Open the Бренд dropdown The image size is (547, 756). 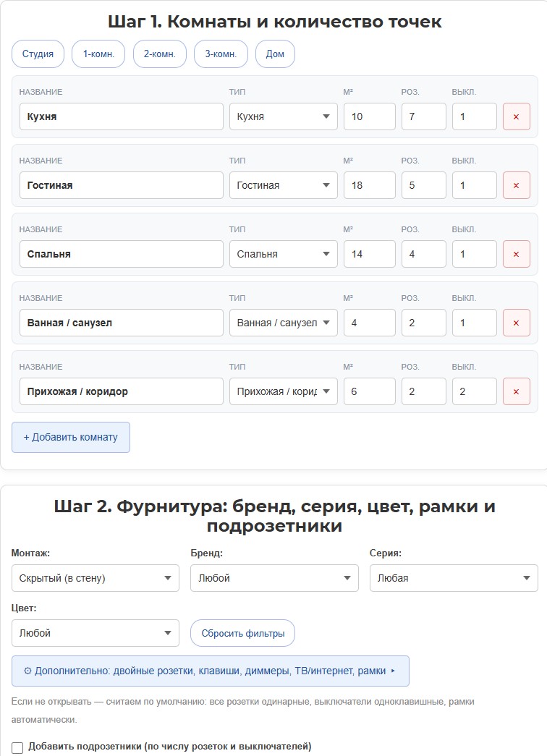pyautogui.click(x=274, y=578)
